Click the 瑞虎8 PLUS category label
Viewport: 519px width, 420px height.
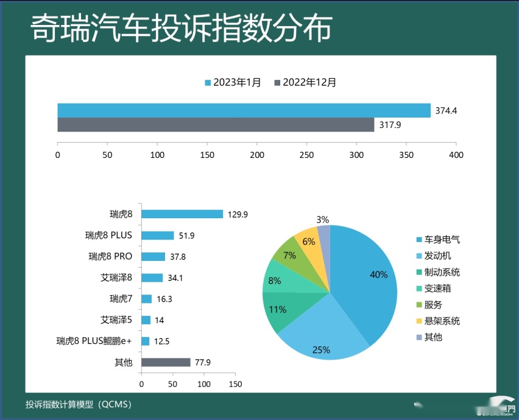coord(108,235)
